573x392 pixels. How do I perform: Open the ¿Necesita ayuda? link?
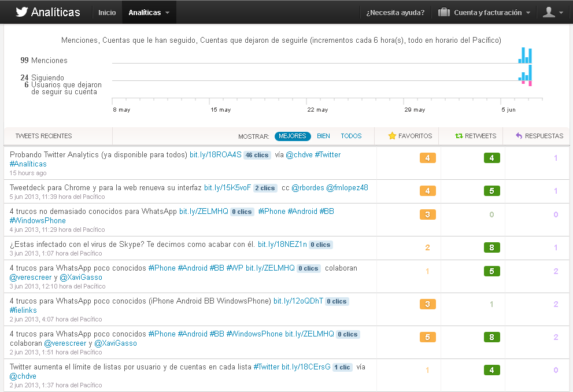click(x=395, y=12)
